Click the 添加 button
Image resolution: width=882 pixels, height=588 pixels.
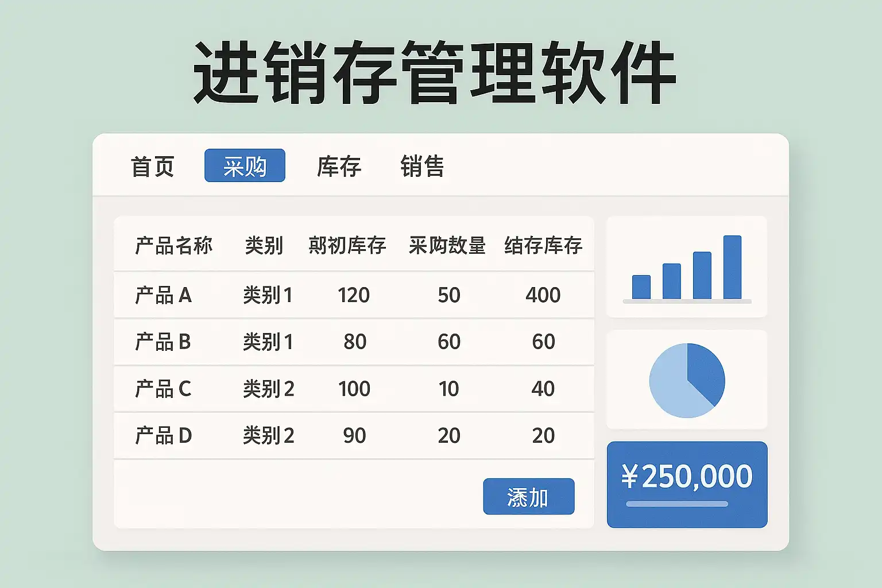[x=529, y=496]
